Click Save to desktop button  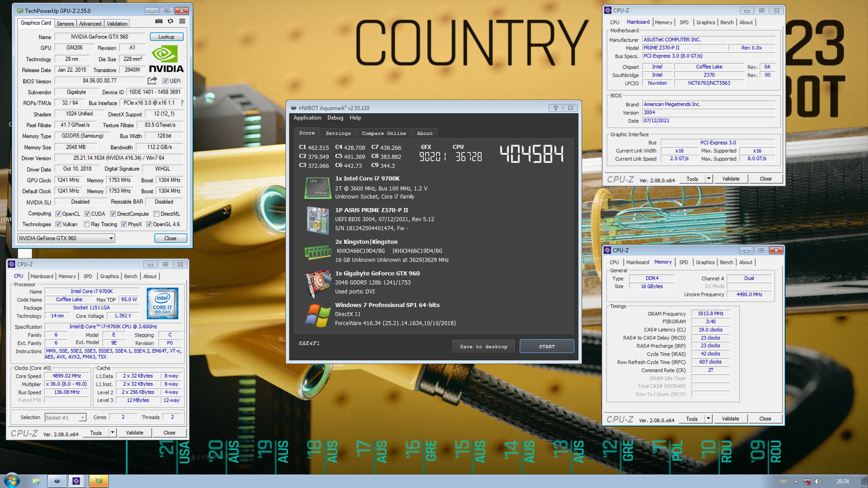tap(484, 347)
